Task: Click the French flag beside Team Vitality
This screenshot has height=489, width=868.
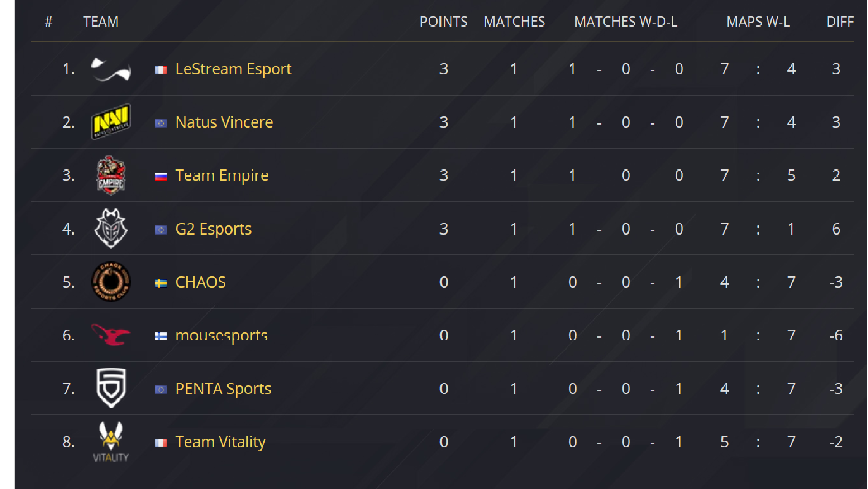Action: [x=161, y=443]
